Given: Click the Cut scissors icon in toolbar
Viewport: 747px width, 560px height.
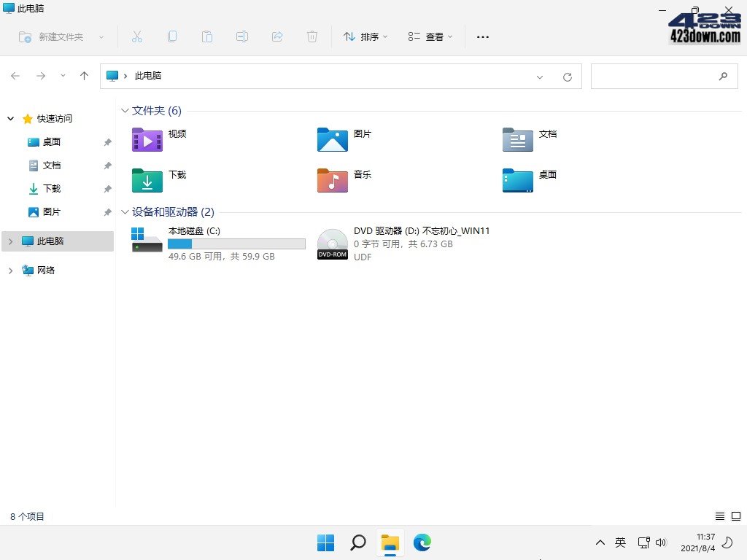Looking at the screenshot, I should pyautogui.click(x=137, y=36).
